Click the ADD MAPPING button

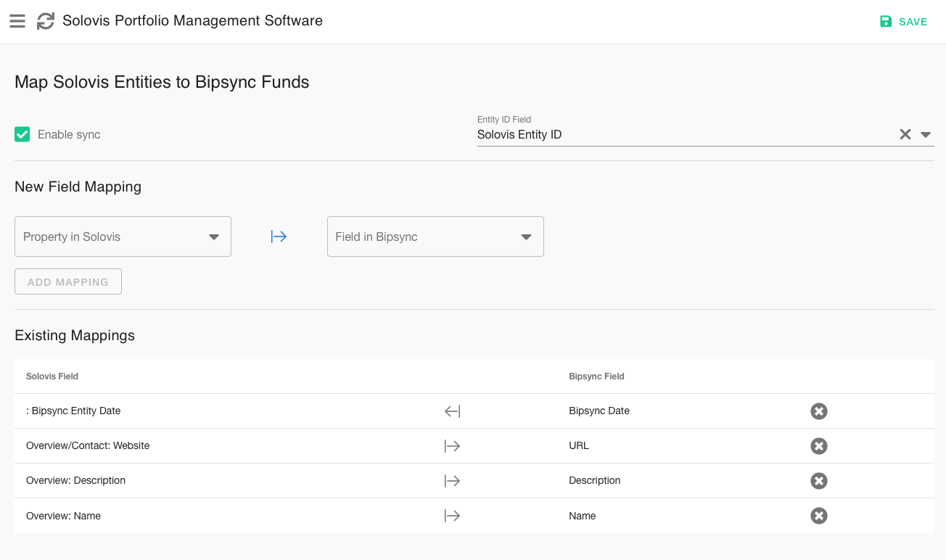tap(68, 281)
